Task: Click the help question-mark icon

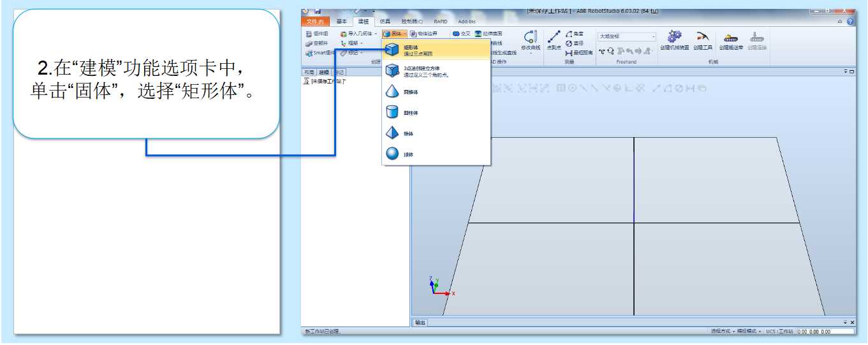Action: tap(850, 22)
